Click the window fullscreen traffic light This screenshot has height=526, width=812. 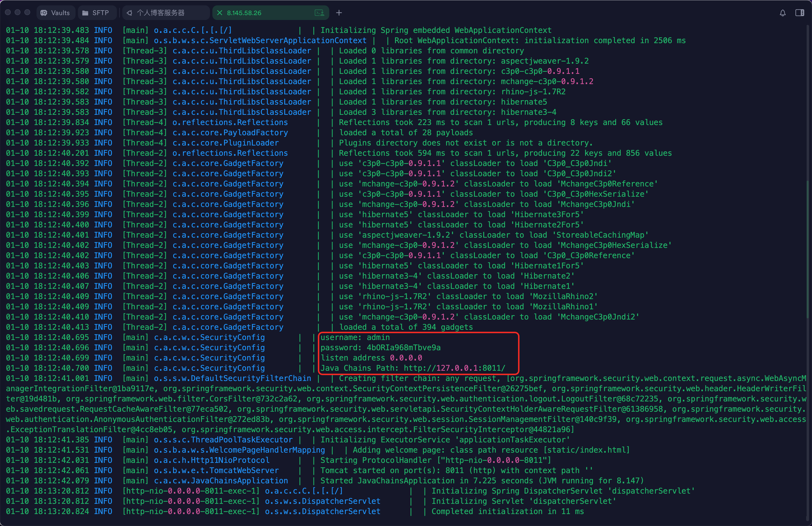[27, 12]
